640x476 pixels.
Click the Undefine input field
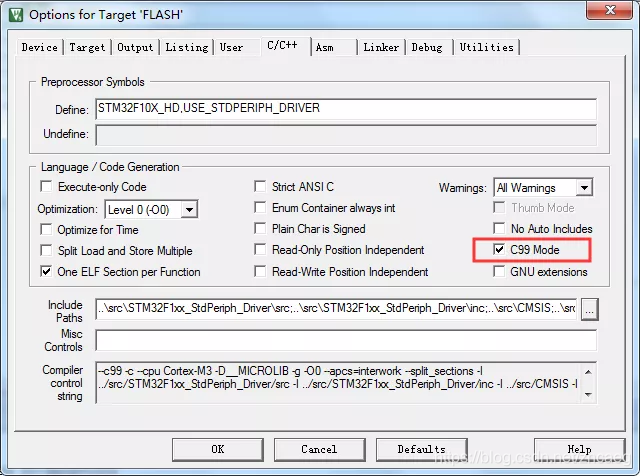click(346, 135)
